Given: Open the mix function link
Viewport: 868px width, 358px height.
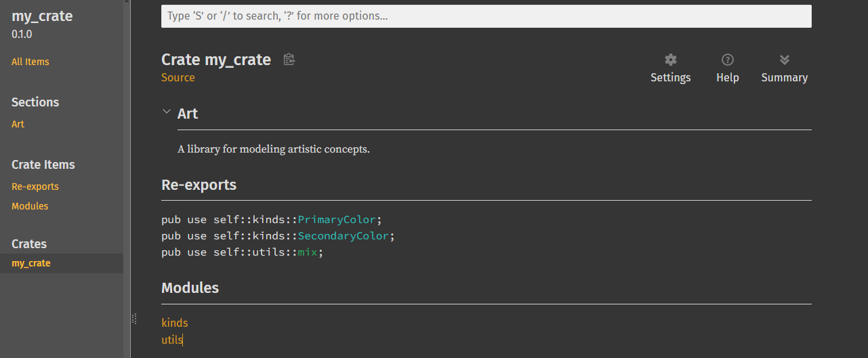Looking at the screenshot, I should coord(308,252).
